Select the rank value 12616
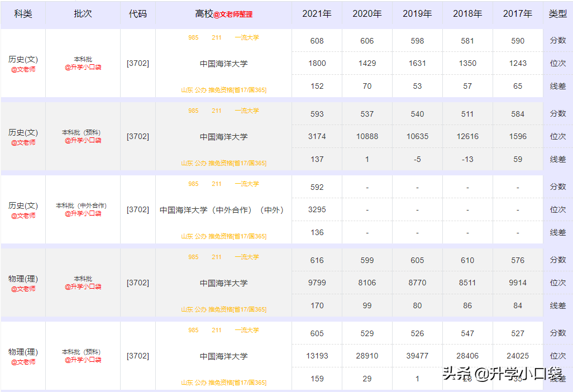Viewport: 573px width, 392px height. [467, 137]
